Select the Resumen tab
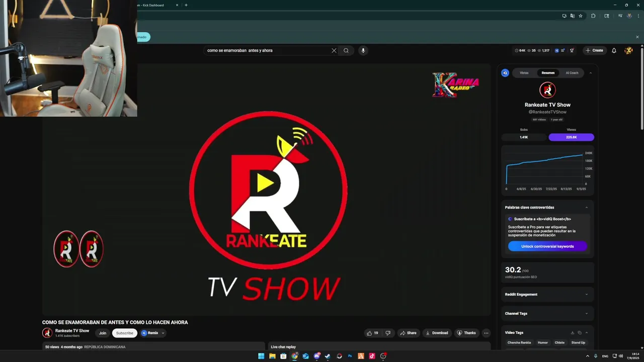This screenshot has width=644, height=362. (x=548, y=73)
